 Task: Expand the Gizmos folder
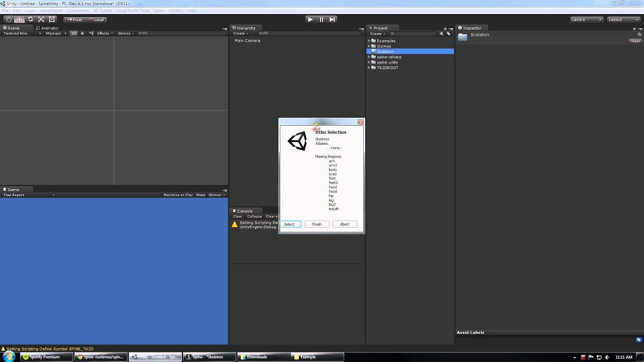pyautogui.click(x=369, y=46)
